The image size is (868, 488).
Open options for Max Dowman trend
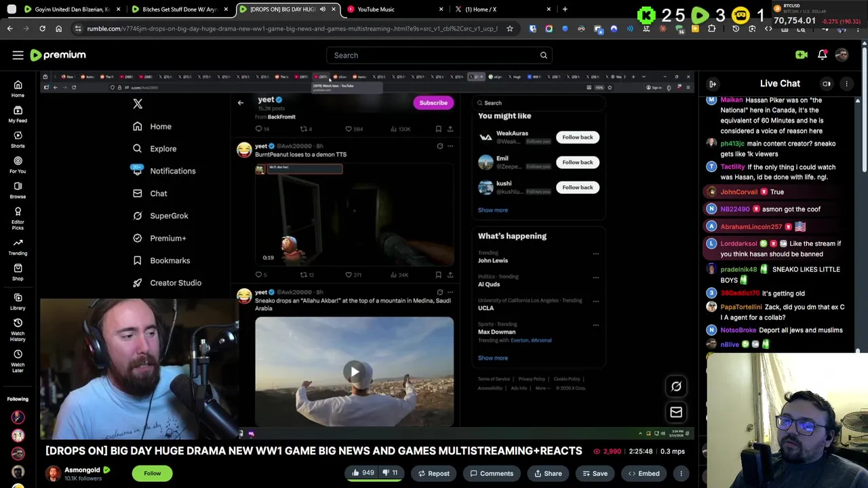coord(596,325)
